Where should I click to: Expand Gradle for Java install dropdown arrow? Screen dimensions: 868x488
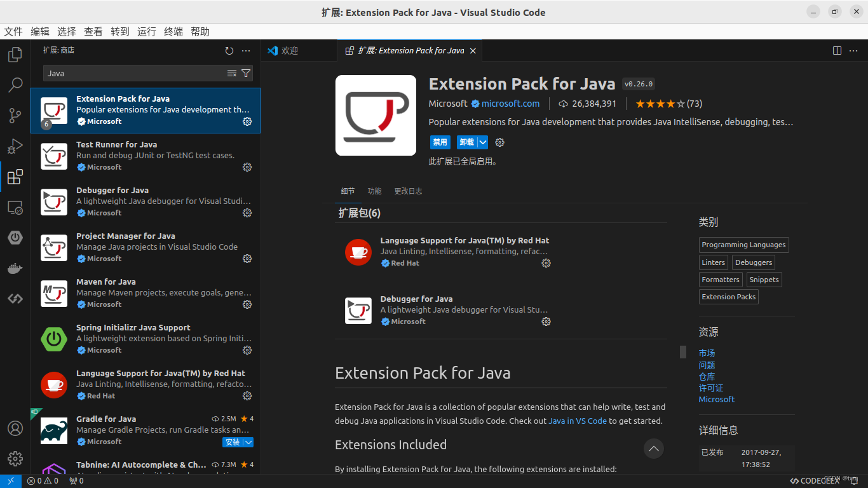pos(249,442)
